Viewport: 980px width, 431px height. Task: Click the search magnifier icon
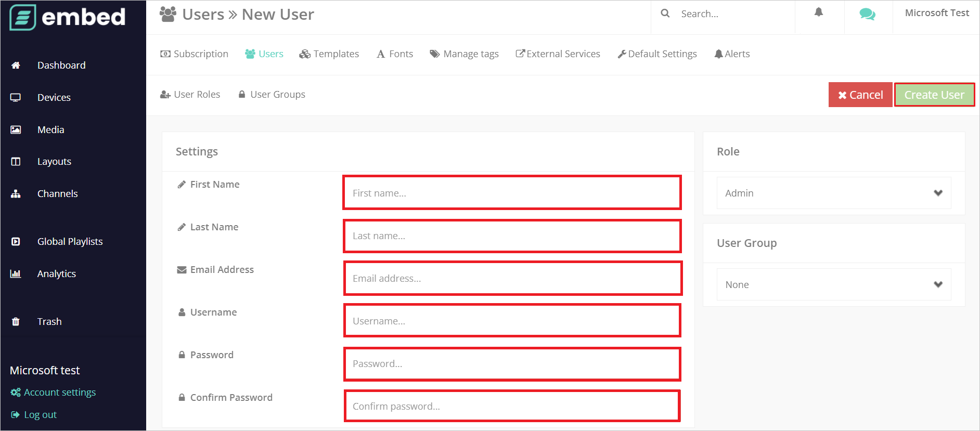tap(665, 14)
